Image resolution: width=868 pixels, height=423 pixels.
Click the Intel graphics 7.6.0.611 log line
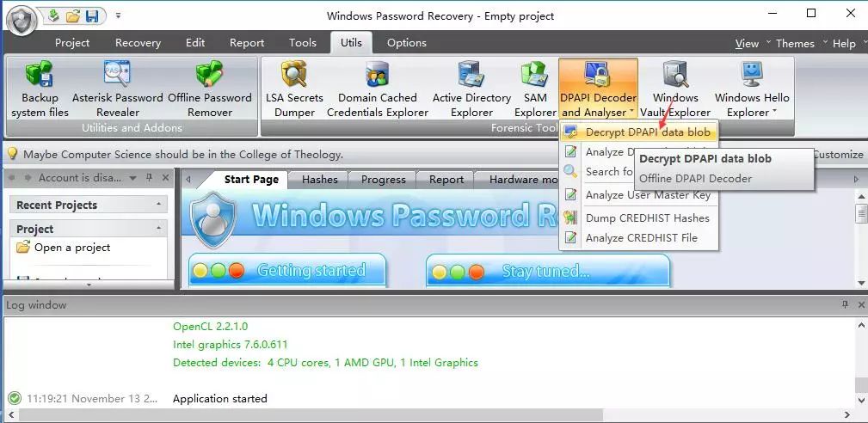click(231, 345)
